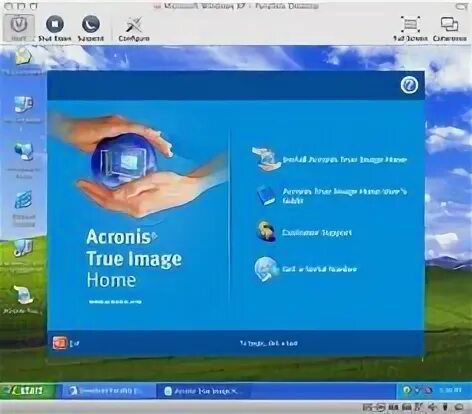Screen dimensions: 472x414
Task: Click the last link under Customer Support
Action: (x=319, y=269)
